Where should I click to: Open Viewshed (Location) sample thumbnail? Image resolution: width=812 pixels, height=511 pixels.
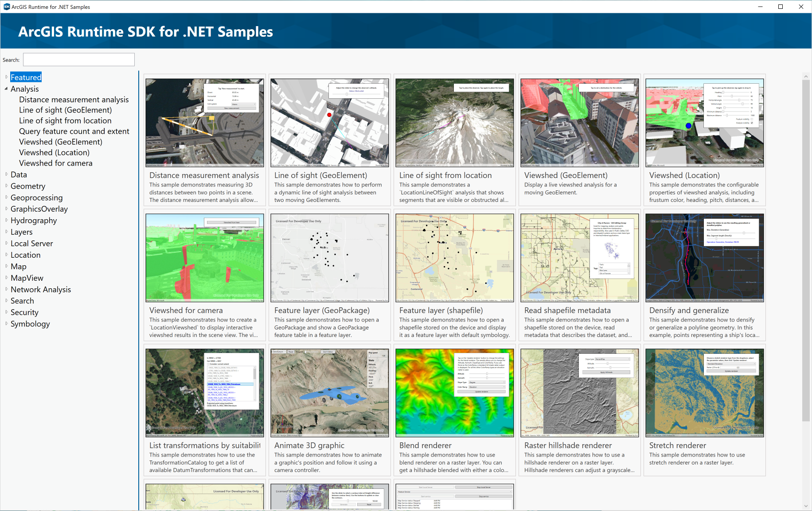(x=705, y=123)
